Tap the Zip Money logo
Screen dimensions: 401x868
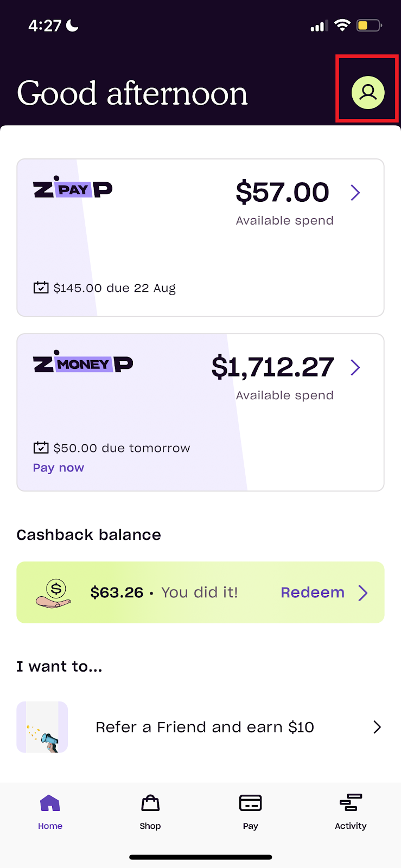[83, 363]
